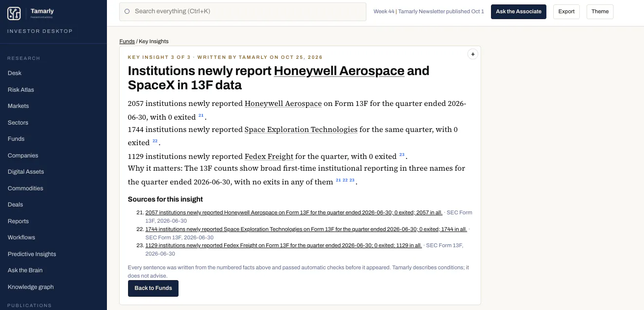Screen dimensions: 644x310
Task: Go to Digital Assets
Action: click(x=26, y=172)
